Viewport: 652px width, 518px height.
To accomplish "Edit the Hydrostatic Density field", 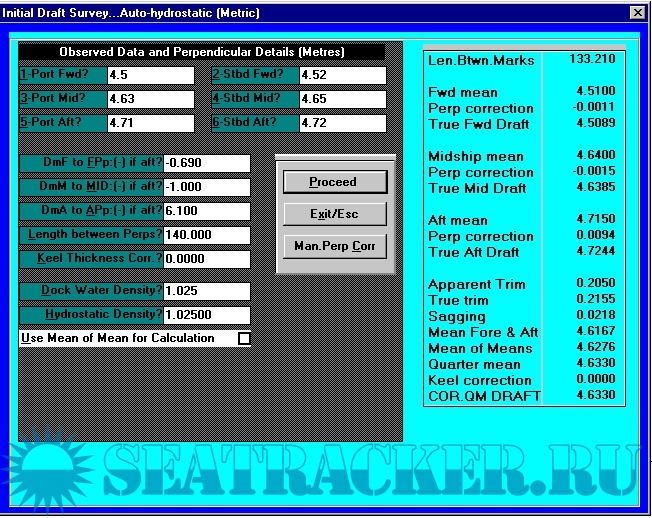I will point(206,315).
